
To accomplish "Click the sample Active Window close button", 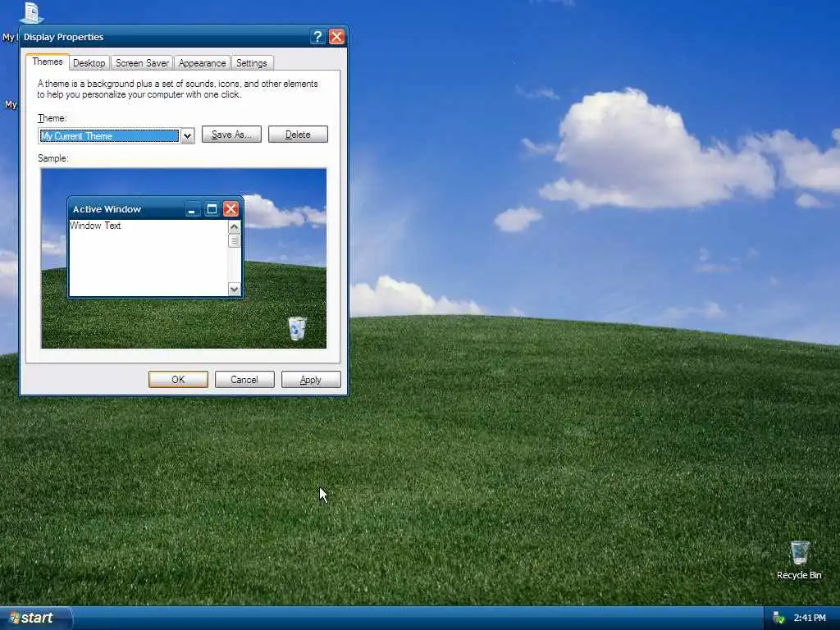I will pos(231,209).
